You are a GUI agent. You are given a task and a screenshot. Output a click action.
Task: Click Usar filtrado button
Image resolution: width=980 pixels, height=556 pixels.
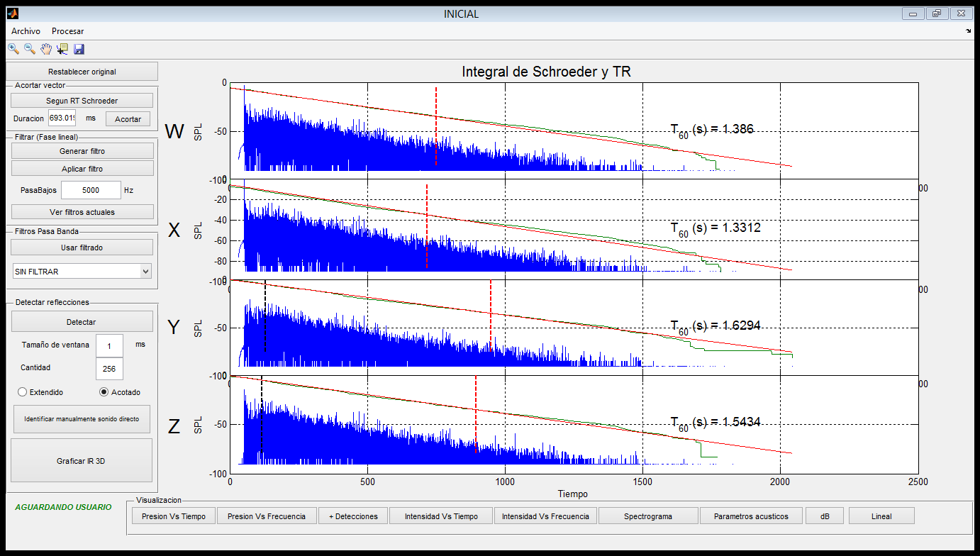click(x=82, y=248)
